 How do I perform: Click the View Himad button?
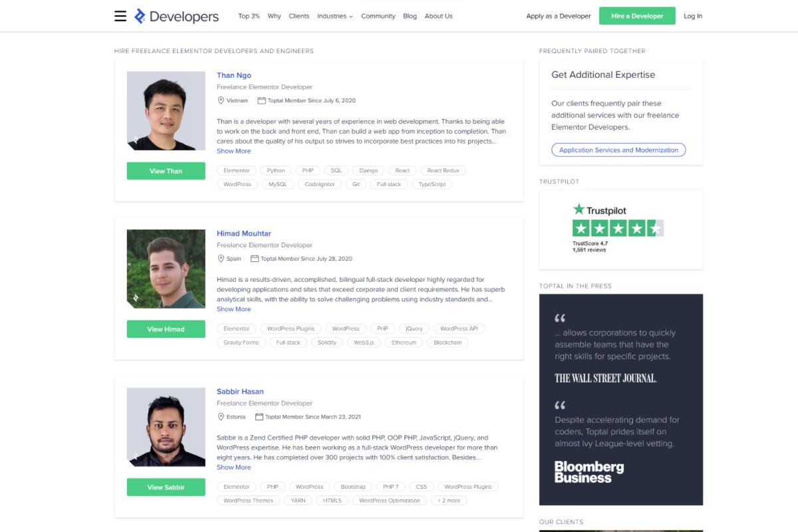coord(166,329)
